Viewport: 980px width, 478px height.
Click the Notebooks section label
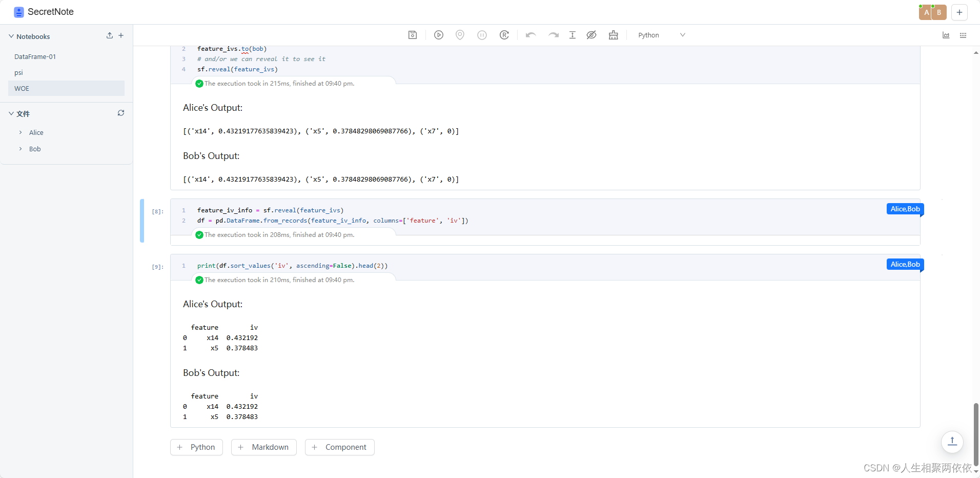pyautogui.click(x=33, y=36)
